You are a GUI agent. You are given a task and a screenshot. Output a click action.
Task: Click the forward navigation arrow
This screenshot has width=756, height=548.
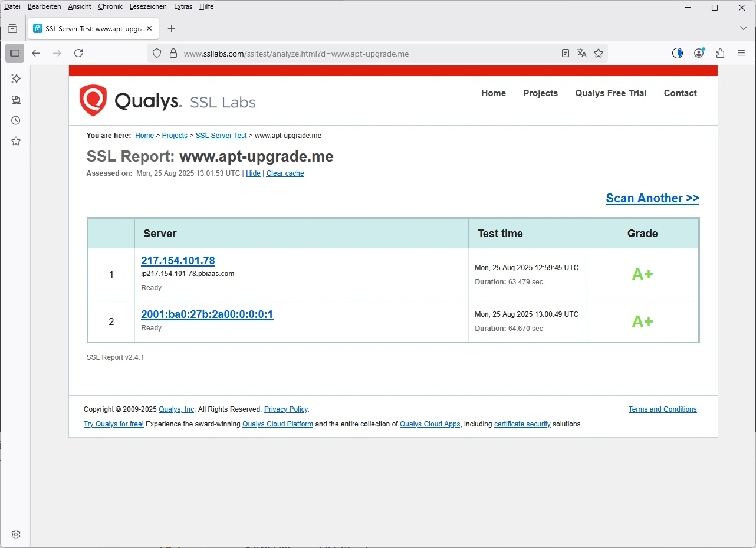coord(57,53)
